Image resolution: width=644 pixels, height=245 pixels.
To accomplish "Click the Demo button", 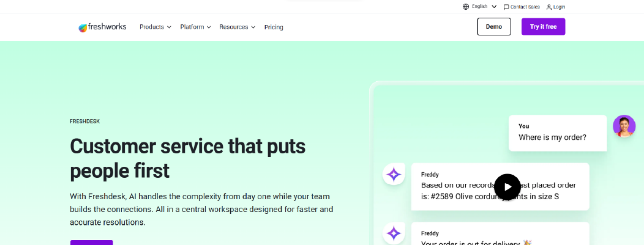I will pyautogui.click(x=493, y=27).
